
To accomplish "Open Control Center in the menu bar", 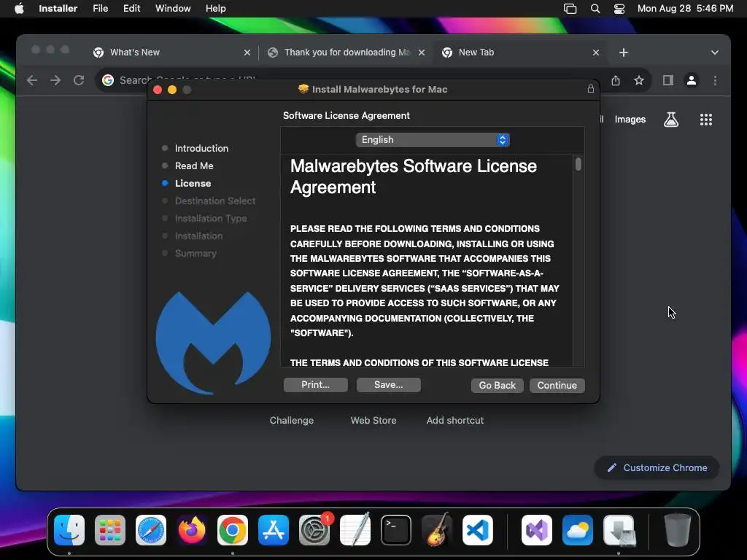I will click(619, 9).
